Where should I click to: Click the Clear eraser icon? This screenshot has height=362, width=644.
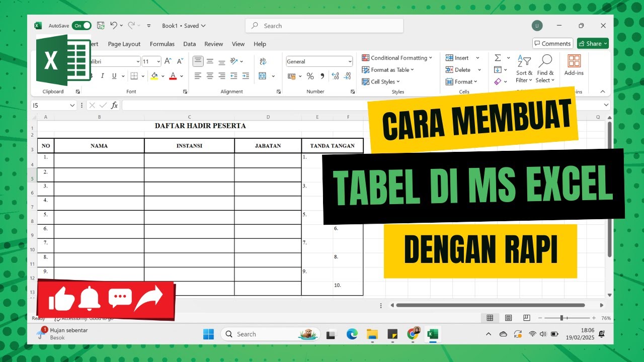498,81
